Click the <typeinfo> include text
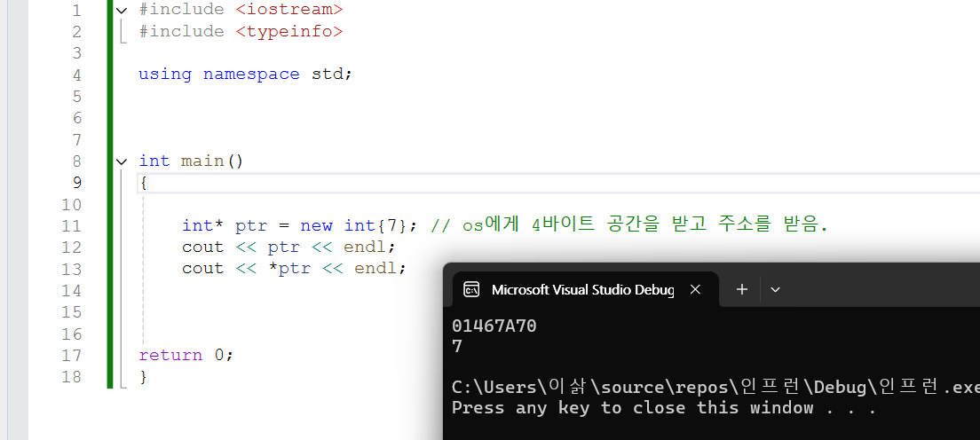 [288, 31]
